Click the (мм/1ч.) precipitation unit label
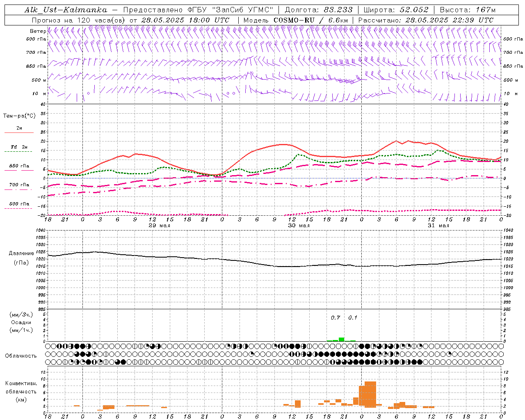Image resolution: width=525 pixels, height=420 pixels. point(21,330)
